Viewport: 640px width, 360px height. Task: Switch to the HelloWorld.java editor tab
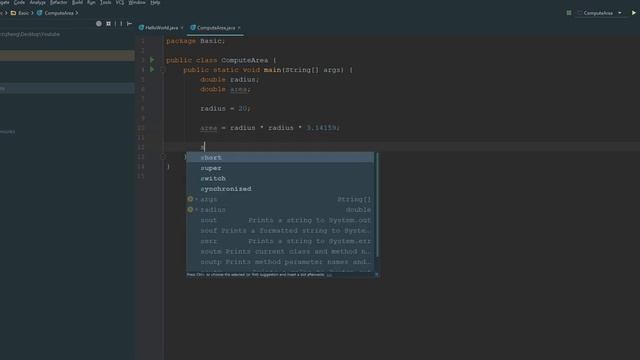tap(161, 28)
